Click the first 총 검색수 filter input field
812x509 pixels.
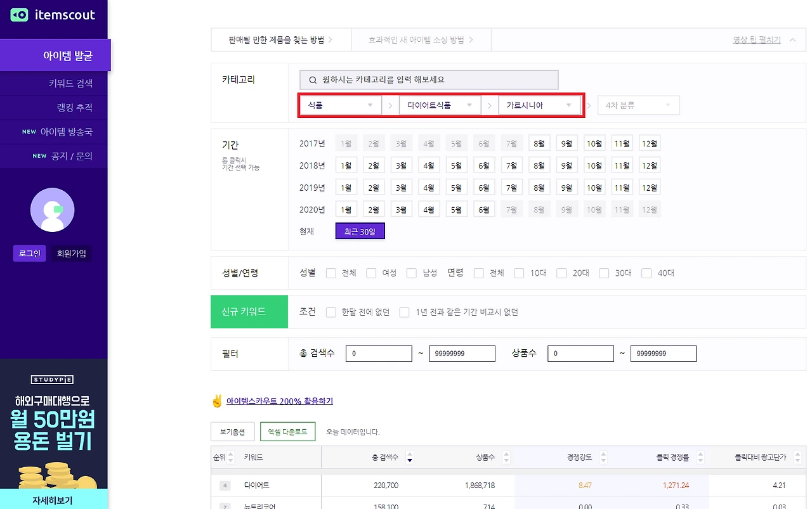tap(378, 353)
